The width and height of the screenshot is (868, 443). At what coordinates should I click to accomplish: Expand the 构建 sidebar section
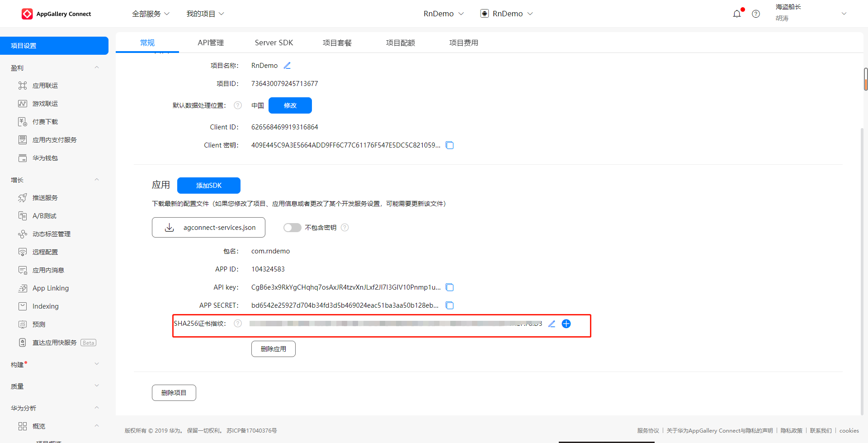[97, 364]
